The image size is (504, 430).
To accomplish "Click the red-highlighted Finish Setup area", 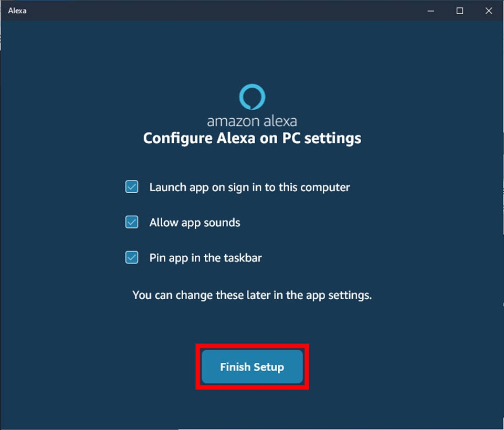I will click(251, 367).
